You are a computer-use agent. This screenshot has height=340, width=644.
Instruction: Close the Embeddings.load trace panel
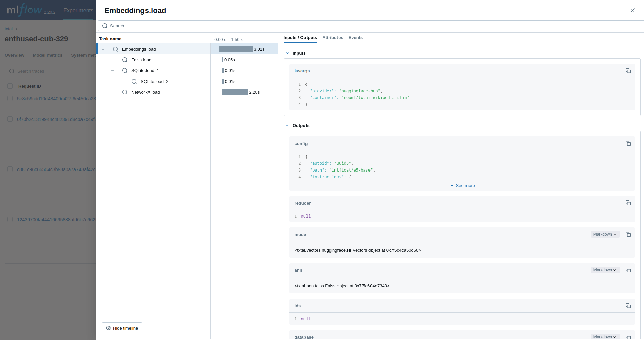(x=632, y=10)
